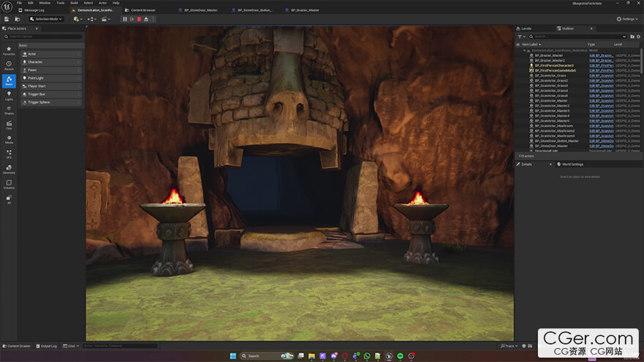Open the Build menu
644x362 pixels.
point(73,3)
